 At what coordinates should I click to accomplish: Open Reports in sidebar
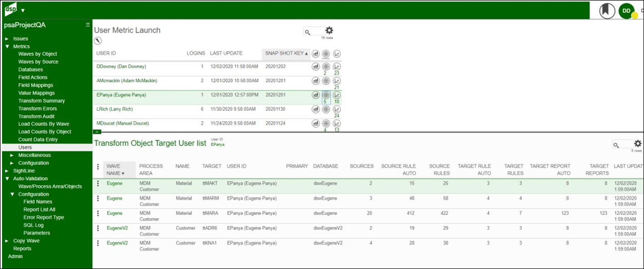(22, 248)
